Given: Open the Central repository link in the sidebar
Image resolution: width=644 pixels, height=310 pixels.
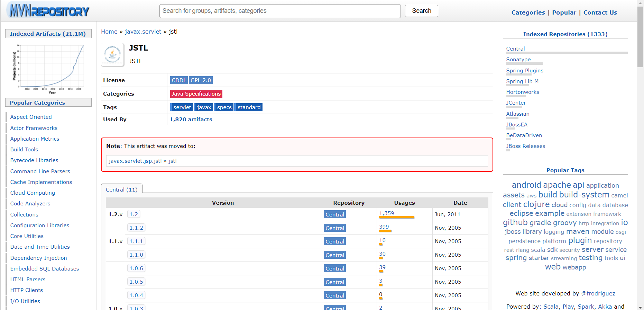Looking at the screenshot, I should click(x=515, y=49).
